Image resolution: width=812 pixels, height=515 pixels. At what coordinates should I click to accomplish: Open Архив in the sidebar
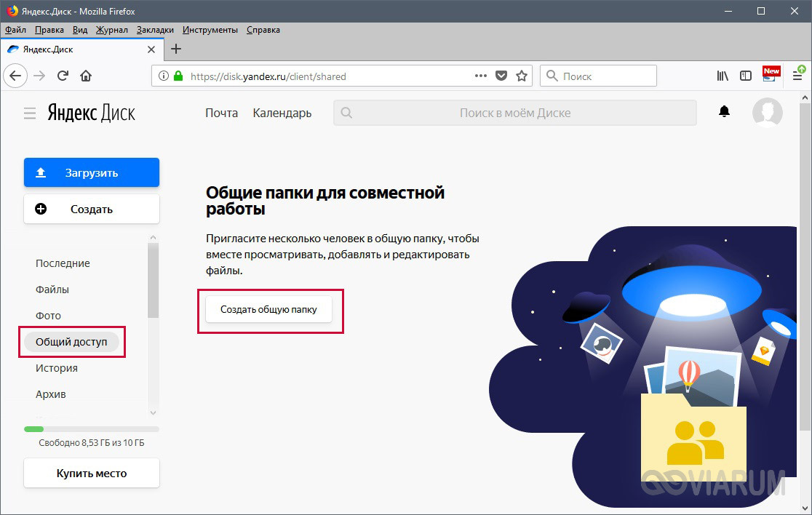pyautogui.click(x=51, y=394)
